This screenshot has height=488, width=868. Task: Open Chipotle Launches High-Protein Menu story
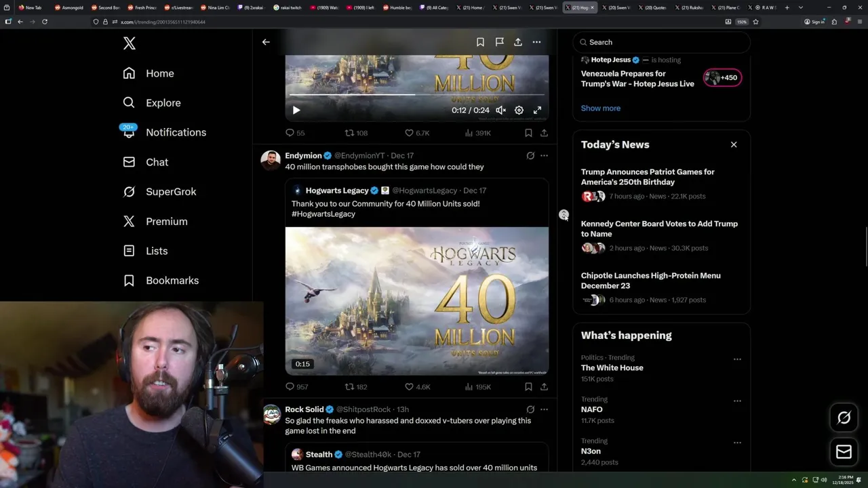tap(661, 287)
